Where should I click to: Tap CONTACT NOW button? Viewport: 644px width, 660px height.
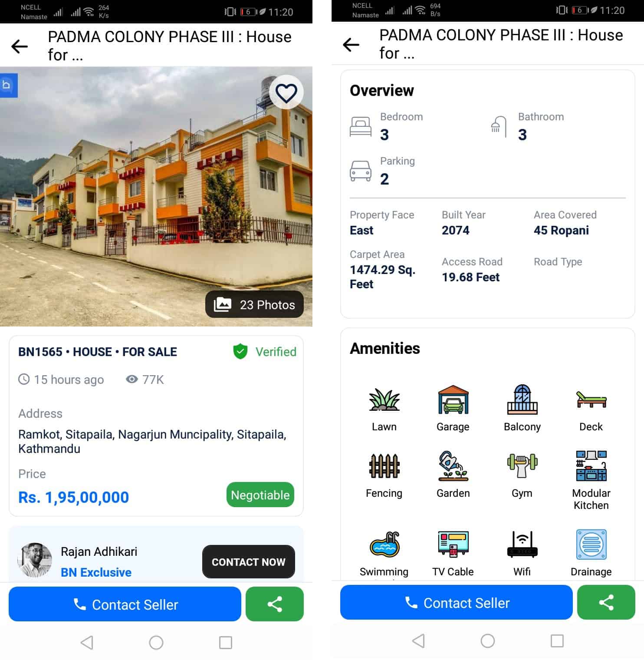click(x=249, y=562)
